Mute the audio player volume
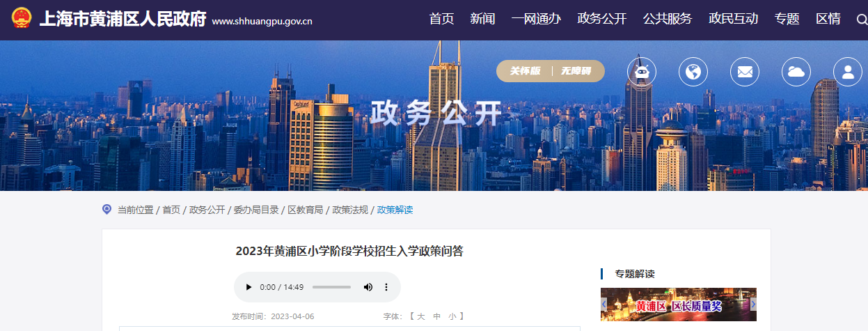868x331 pixels. tap(368, 287)
